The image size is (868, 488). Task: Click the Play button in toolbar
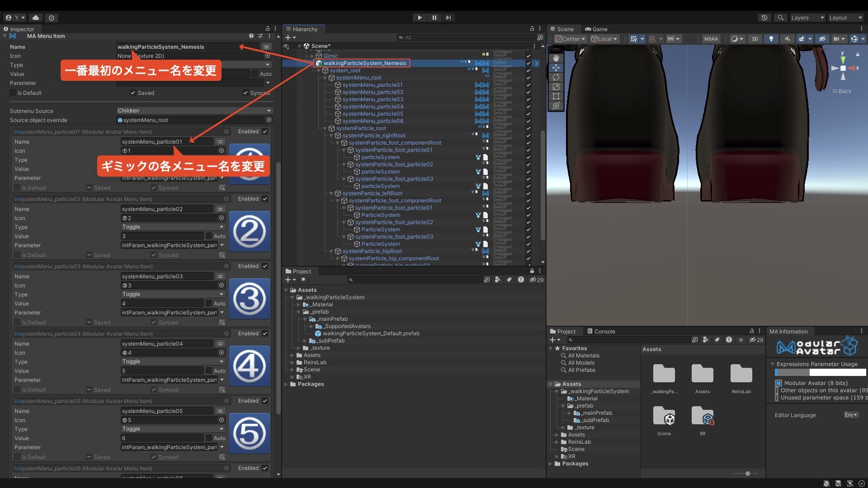[x=420, y=18]
